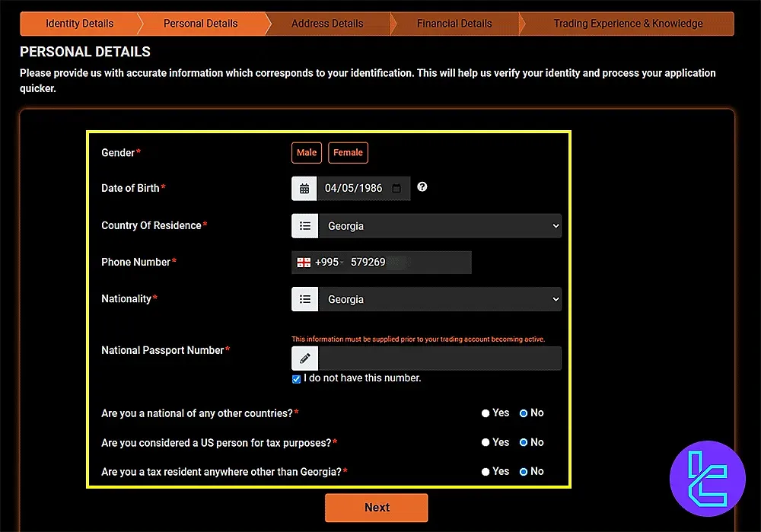Click into the National Passport Number text field

(x=439, y=358)
